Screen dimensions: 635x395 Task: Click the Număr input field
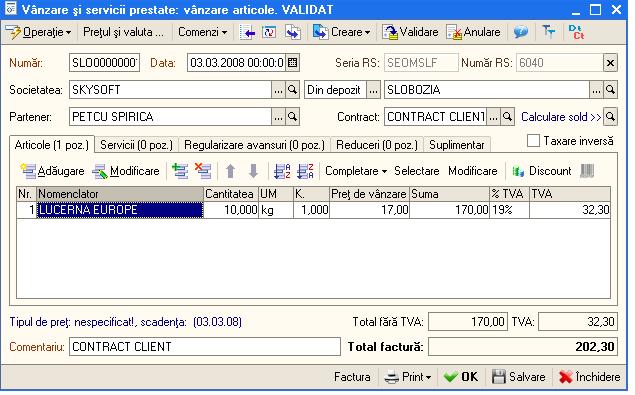tap(104, 63)
